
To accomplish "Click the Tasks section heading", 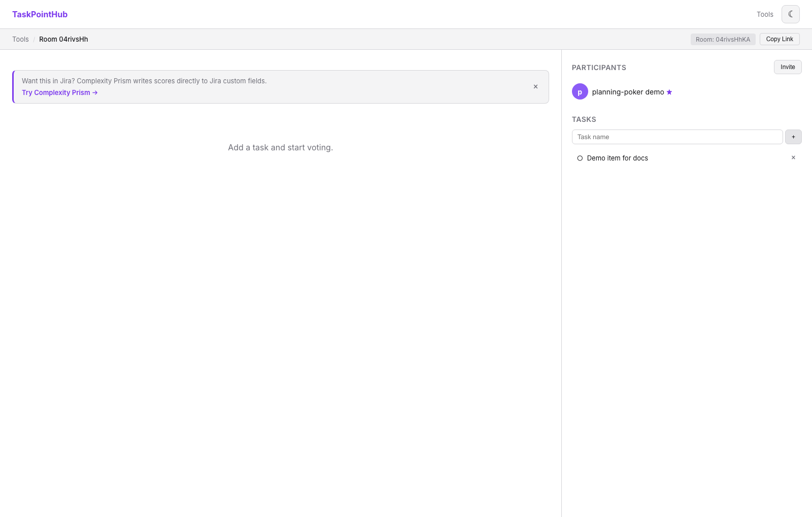I will coord(584,119).
